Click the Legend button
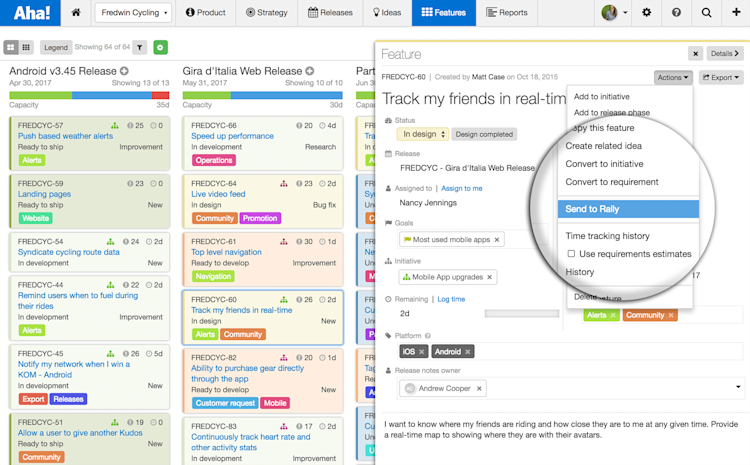The image size is (750, 465). point(56,47)
